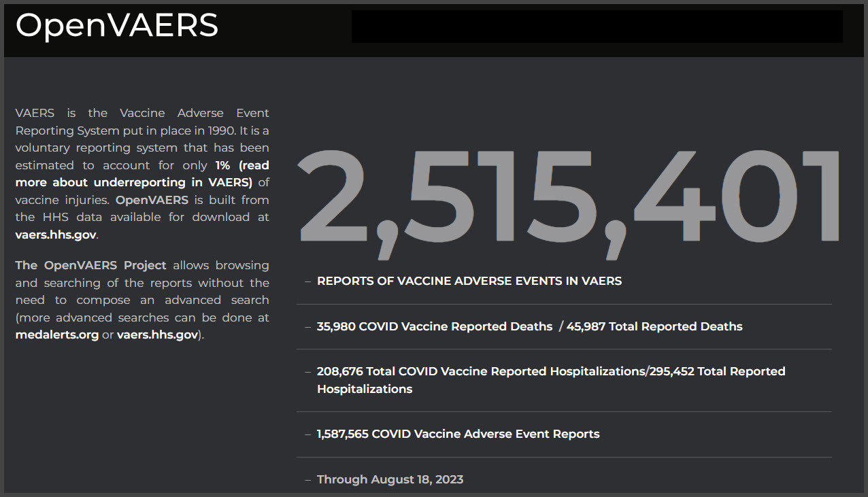Select 'Reports of Vaccine Adverse Events in VAERS'
Viewport: 868px width, 497px height.
coord(469,281)
